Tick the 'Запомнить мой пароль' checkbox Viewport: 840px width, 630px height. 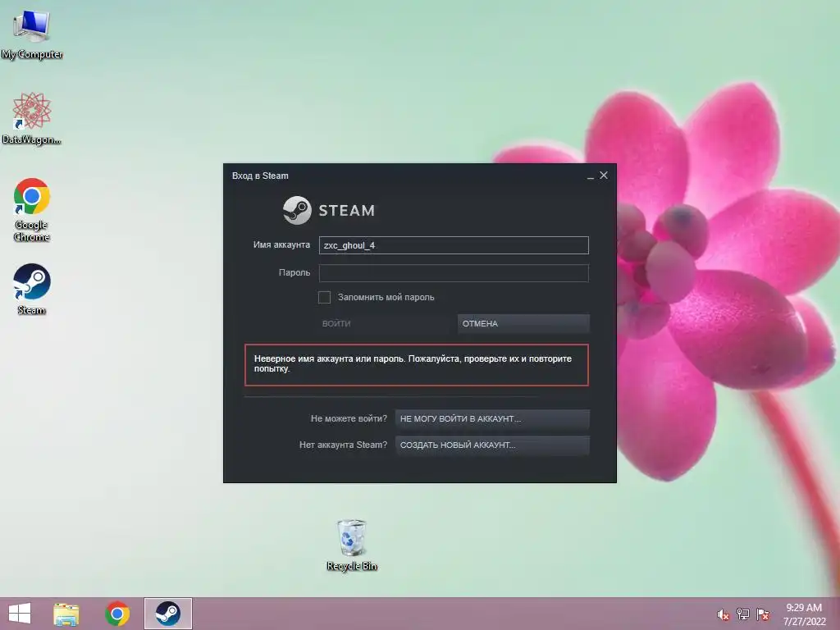coord(324,297)
